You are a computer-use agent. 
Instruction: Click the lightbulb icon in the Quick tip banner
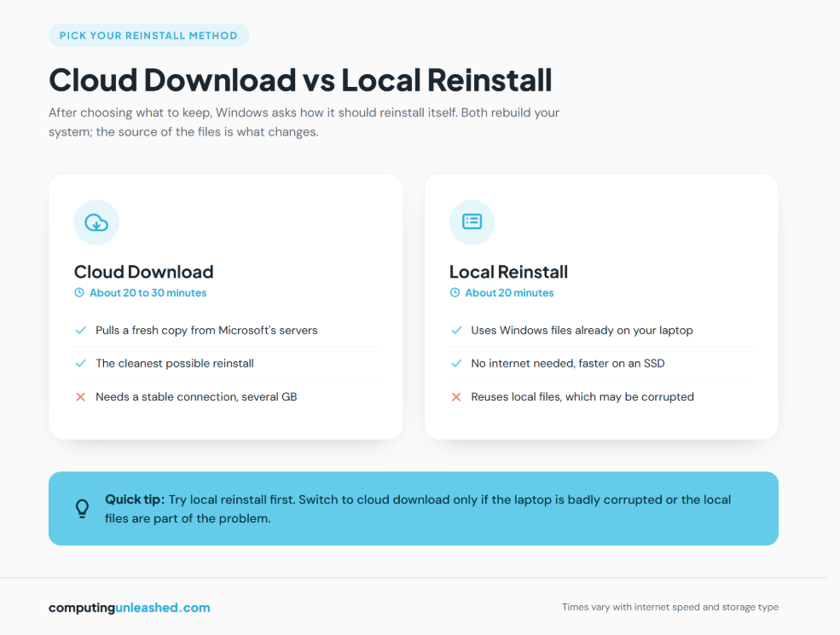(x=82, y=509)
